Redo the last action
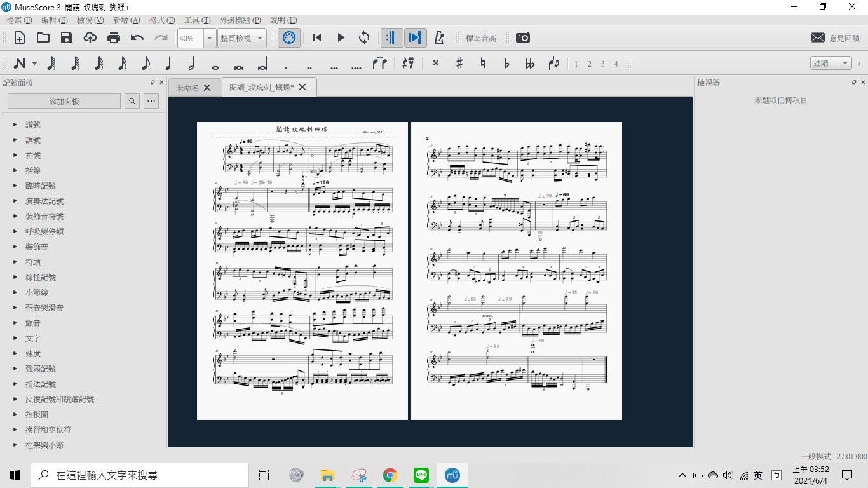Viewport: 868px width, 488px height. click(161, 37)
